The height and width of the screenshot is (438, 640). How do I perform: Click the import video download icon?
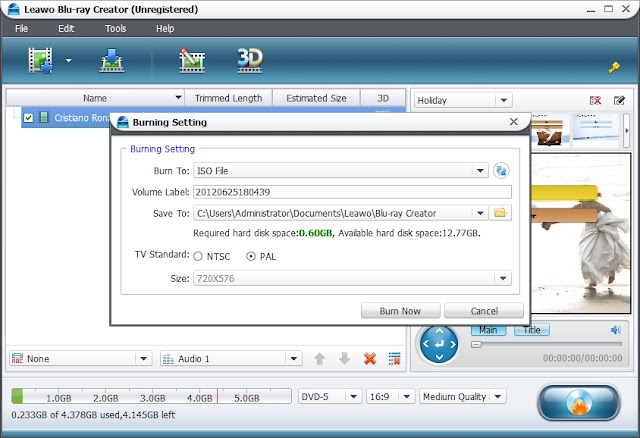[112, 60]
